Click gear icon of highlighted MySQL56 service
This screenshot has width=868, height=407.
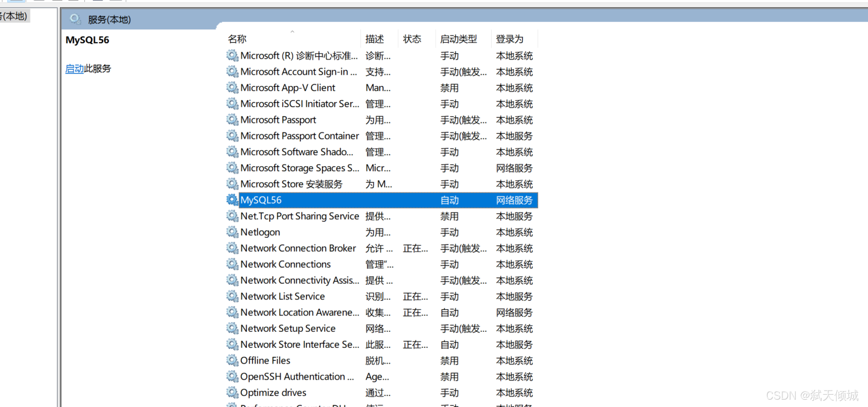click(232, 200)
